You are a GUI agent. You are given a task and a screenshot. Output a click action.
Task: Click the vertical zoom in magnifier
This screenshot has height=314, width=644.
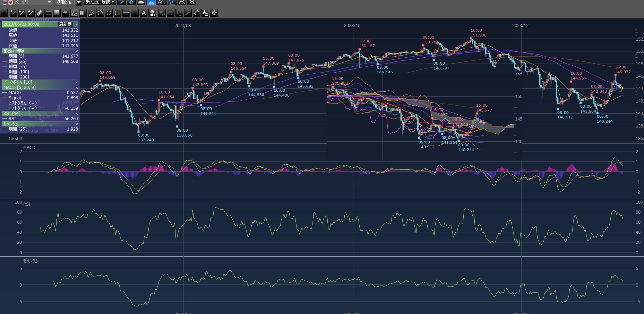click(191, 2)
